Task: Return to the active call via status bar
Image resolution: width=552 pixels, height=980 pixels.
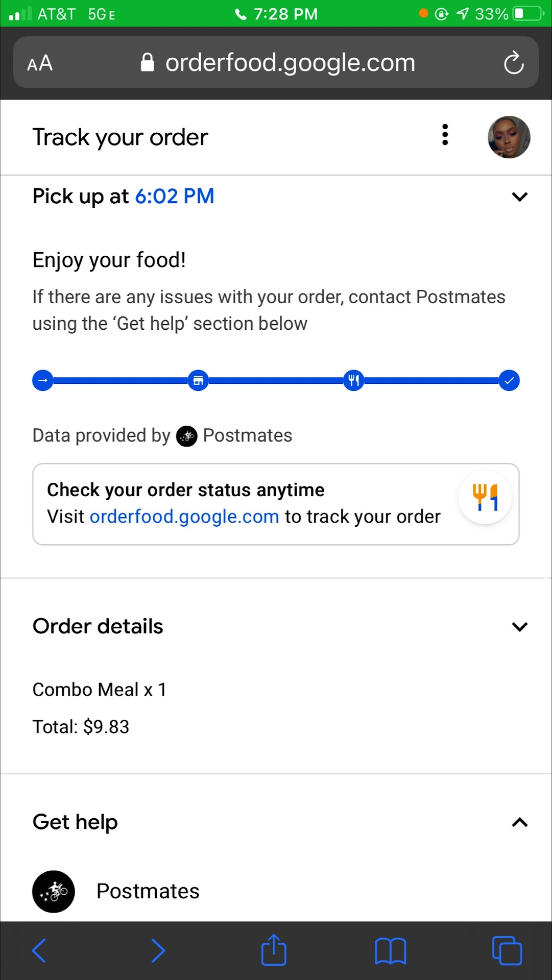Action: [276, 14]
